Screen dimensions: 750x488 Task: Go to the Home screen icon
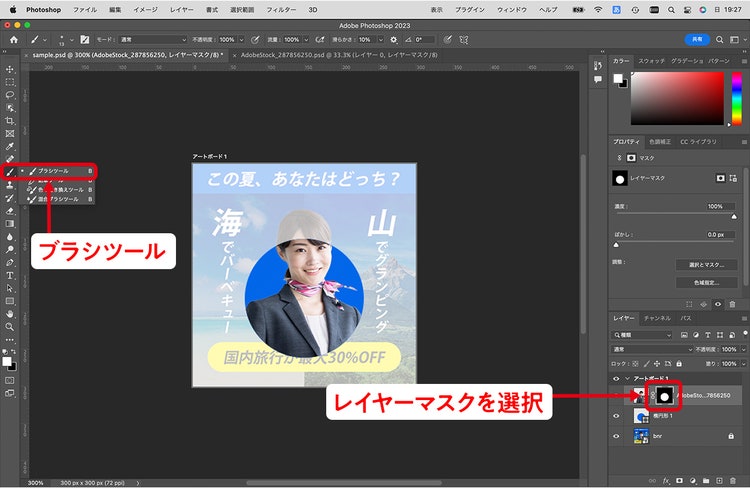(x=14, y=40)
